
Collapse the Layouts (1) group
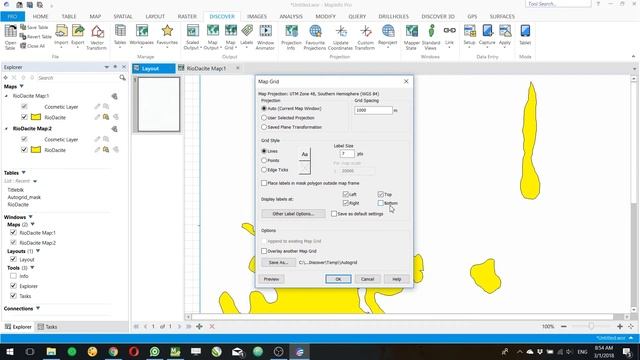(x=38, y=251)
